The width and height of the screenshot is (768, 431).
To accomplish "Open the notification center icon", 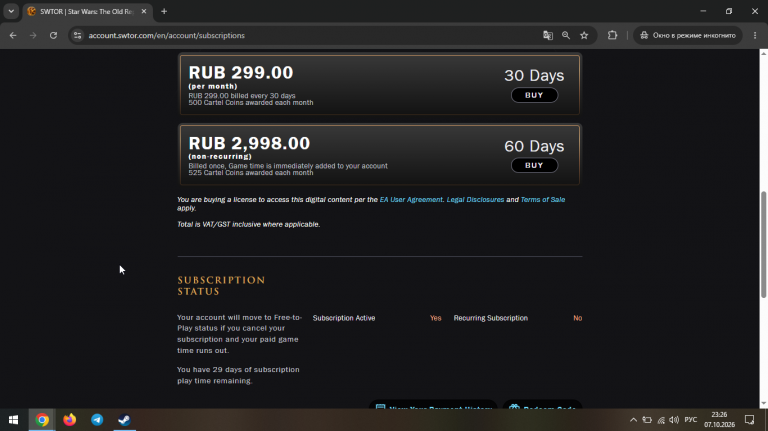I will pos(749,420).
